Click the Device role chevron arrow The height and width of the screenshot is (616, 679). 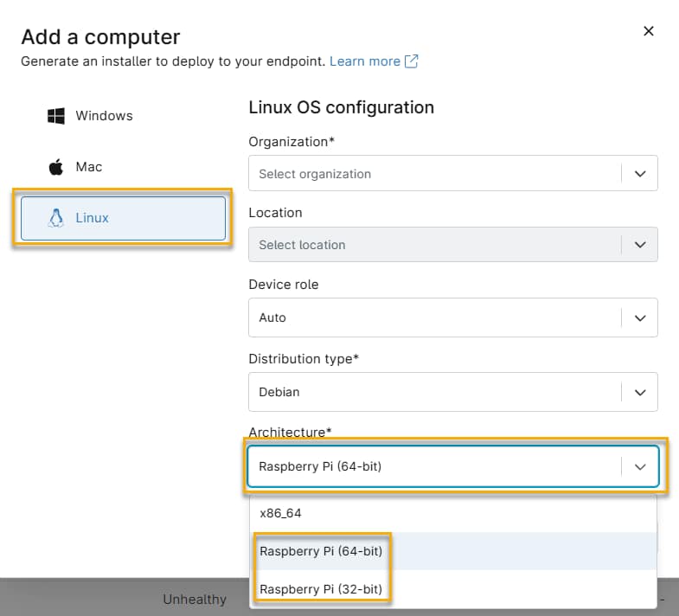pos(640,318)
